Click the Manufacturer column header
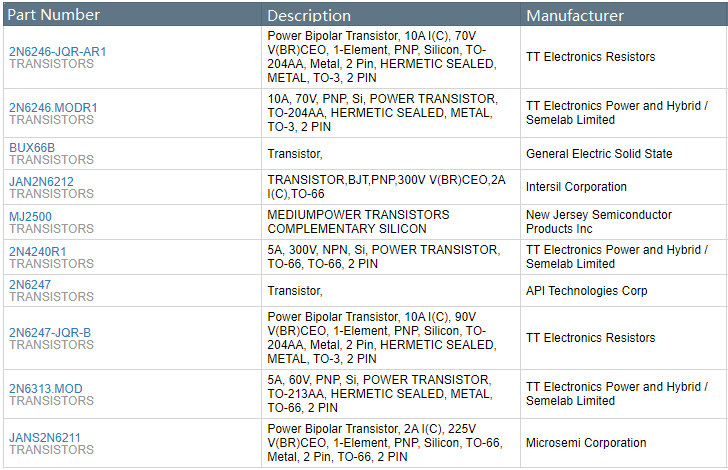The width and height of the screenshot is (728, 470). pos(575,15)
